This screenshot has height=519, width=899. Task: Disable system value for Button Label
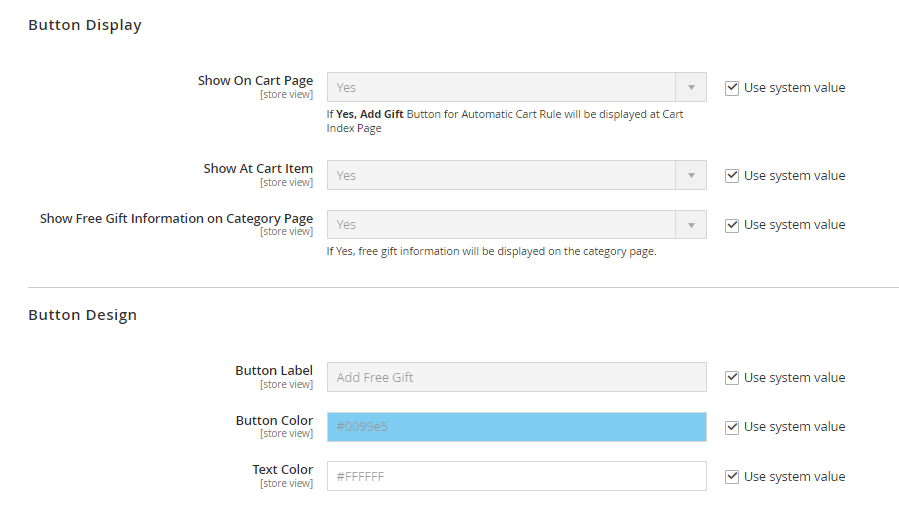[732, 378]
